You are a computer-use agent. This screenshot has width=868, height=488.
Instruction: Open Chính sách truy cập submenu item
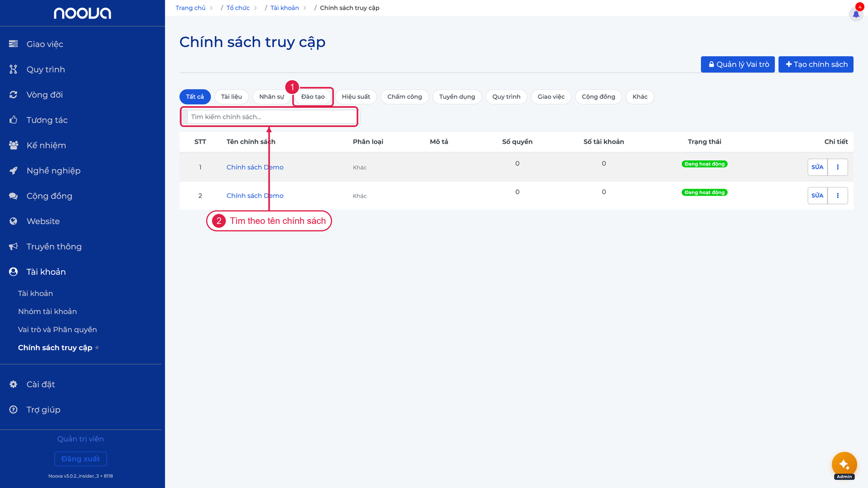pos(55,348)
